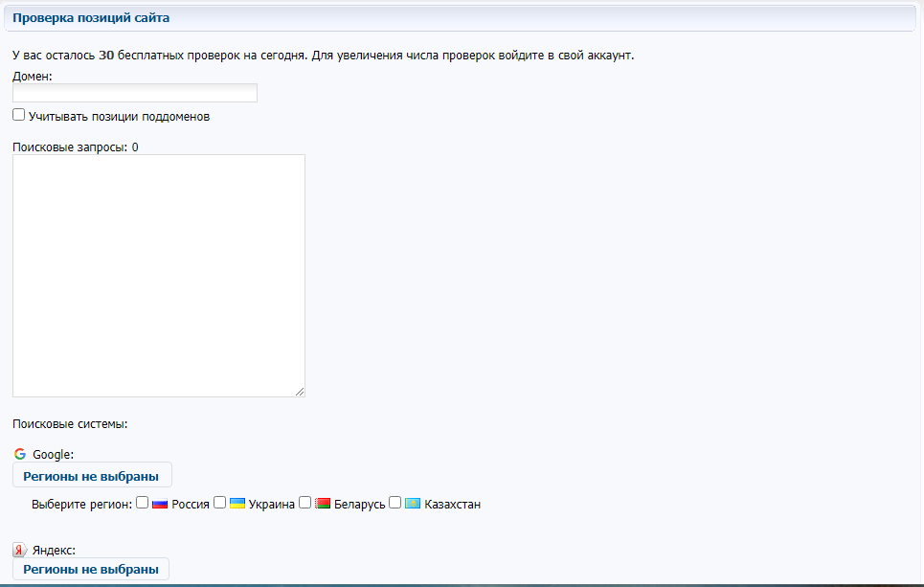Click the Учитывать позиции поддоменов label text
924x587 pixels.
click(119, 117)
